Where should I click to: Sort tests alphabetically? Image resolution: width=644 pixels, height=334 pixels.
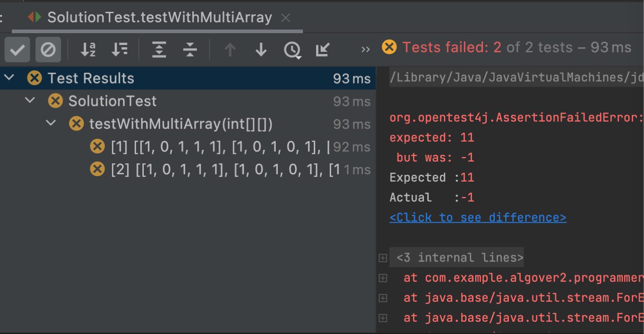pyautogui.click(x=88, y=49)
